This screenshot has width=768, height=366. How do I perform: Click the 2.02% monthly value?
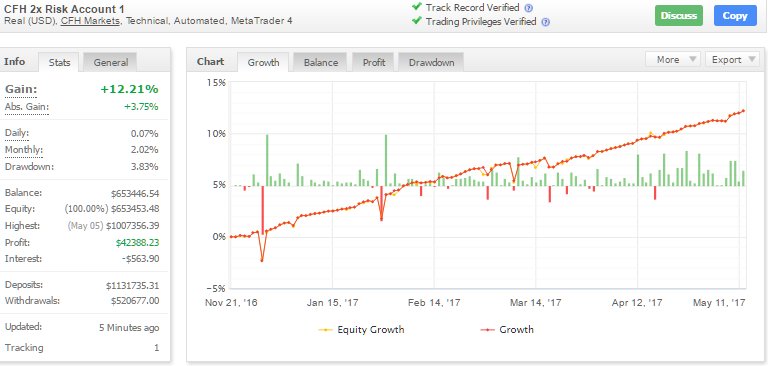(144, 150)
